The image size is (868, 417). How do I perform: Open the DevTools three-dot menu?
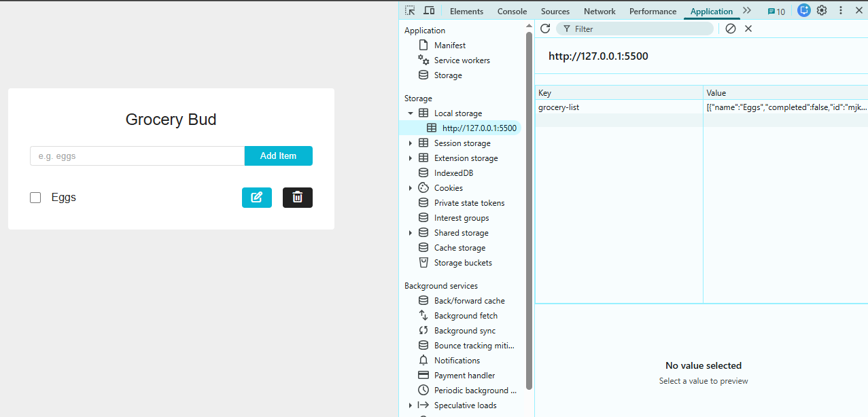point(841,11)
